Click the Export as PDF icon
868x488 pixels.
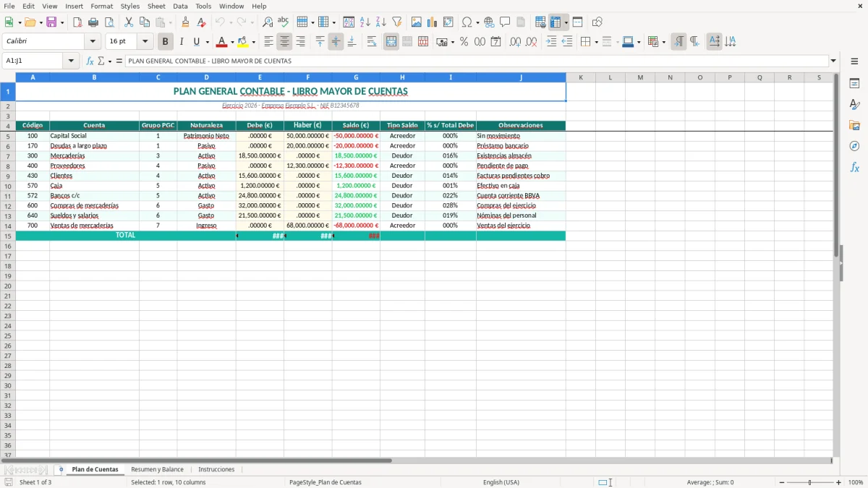77,22
